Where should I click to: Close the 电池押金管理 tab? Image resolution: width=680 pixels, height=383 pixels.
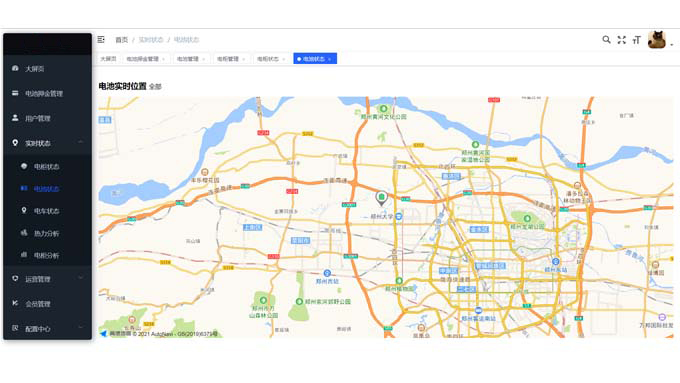click(163, 59)
